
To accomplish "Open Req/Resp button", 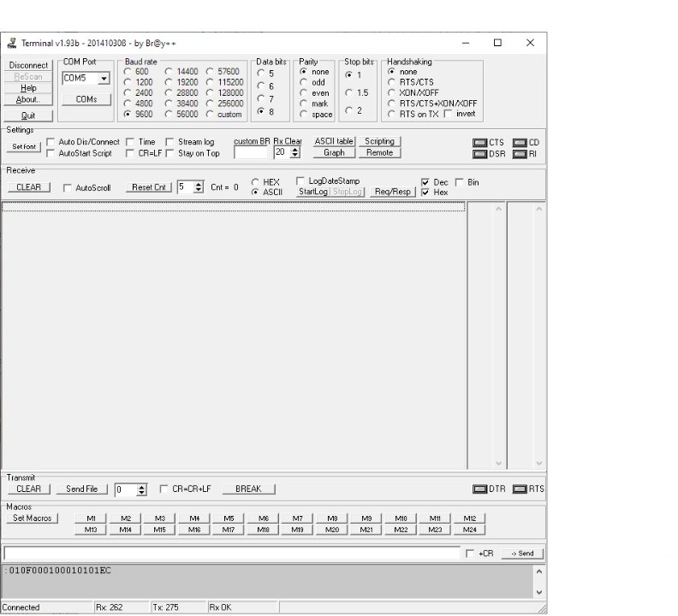I will pos(393,192).
